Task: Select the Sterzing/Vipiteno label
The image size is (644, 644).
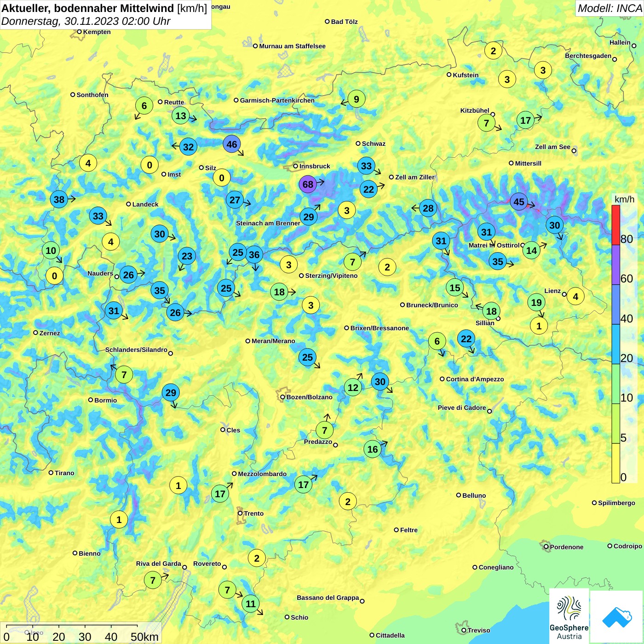Action: point(331,276)
